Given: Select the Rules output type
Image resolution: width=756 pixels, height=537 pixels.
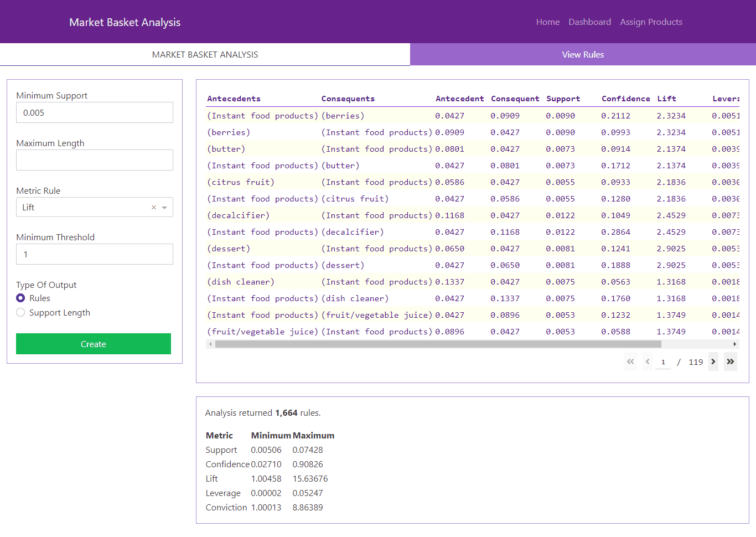Looking at the screenshot, I should tap(20, 298).
